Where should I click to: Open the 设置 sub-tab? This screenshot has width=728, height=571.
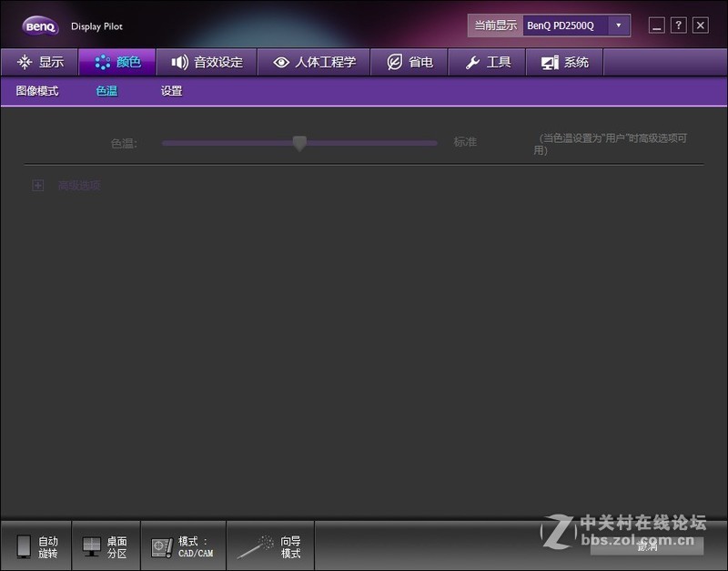pos(172,91)
